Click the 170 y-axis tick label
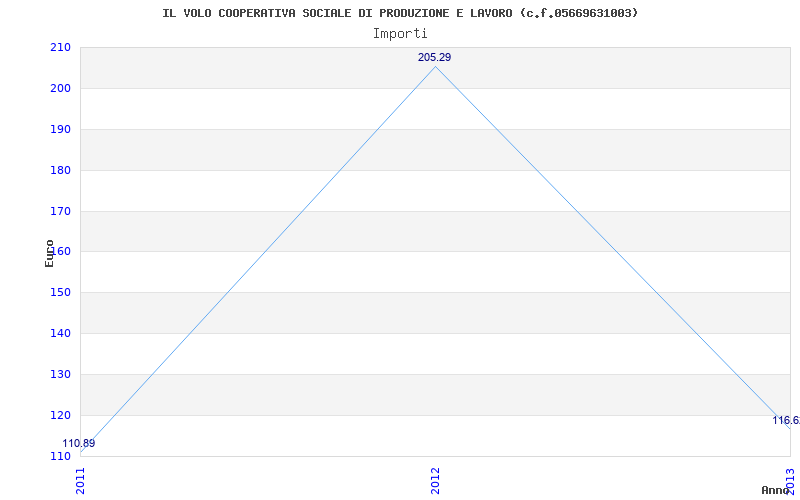The image size is (800, 500). (x=60, y=211)
